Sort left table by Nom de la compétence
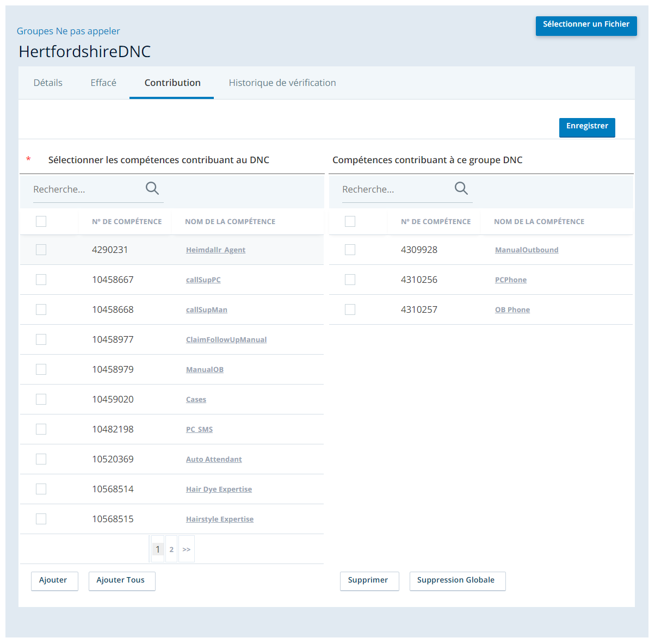 [x=230, y=221]
